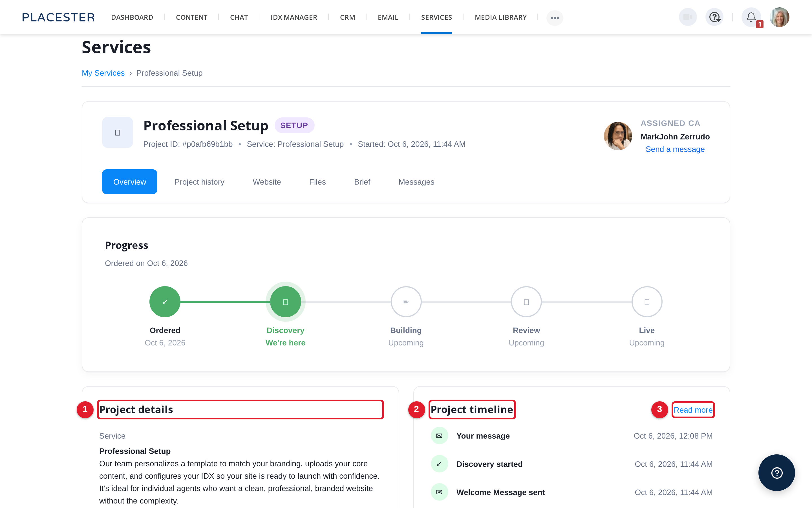Open the Chat menu item
812x508 pixels.
coord(239,17)
